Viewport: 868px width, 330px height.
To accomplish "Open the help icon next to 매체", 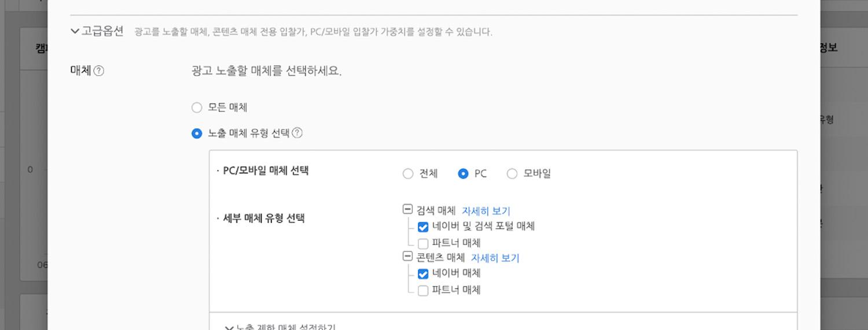I will (x=99, y=71).
